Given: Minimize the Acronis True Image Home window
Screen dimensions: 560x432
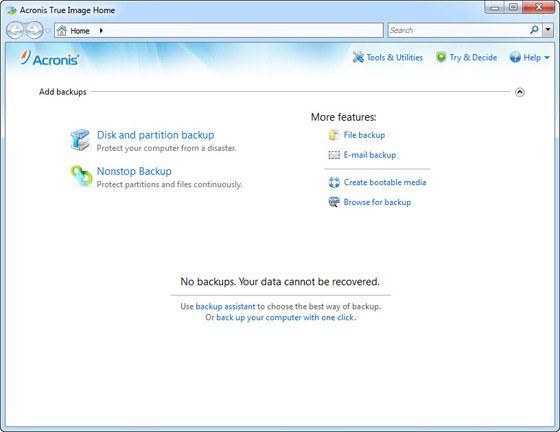Looking at the screenshot, I should pos(495,7).
